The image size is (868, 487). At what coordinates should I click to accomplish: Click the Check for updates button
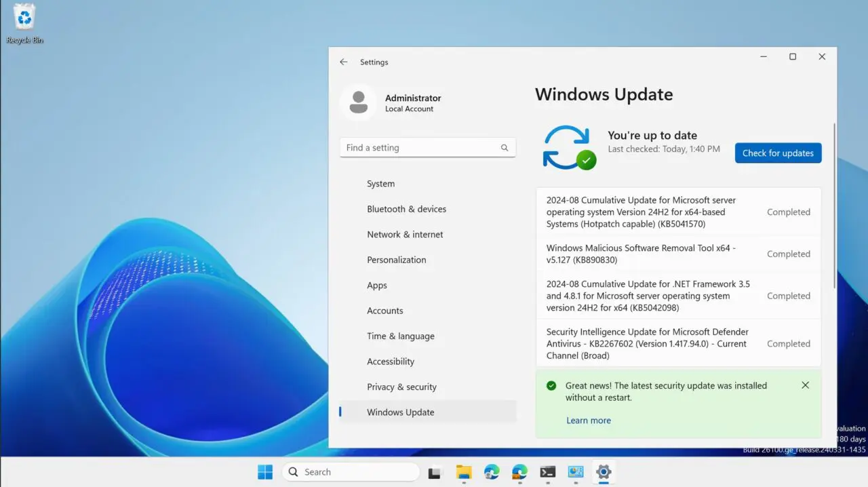coord(778,153)
